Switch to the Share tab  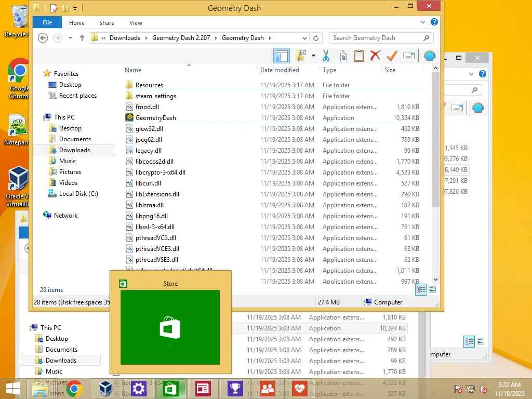[107, 23]
